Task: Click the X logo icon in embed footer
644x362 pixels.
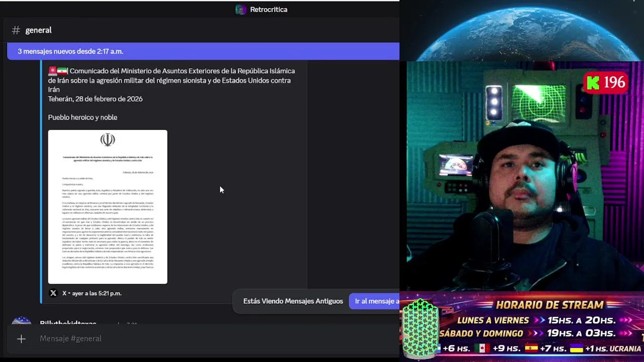Action: pyautogui.click(x=53, y=293)
